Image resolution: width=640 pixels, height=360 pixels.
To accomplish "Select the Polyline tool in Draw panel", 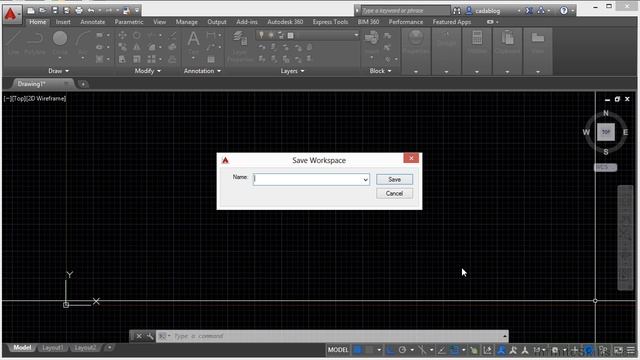I will 35,43.
